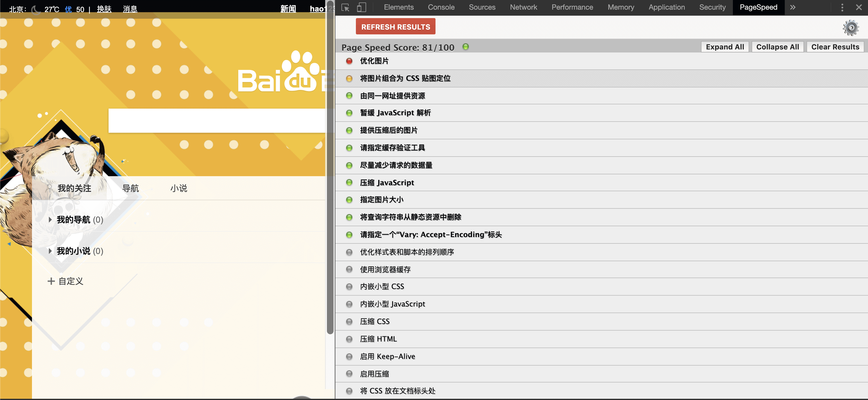Show more DevTools tabs chevron

coord(793,8)
